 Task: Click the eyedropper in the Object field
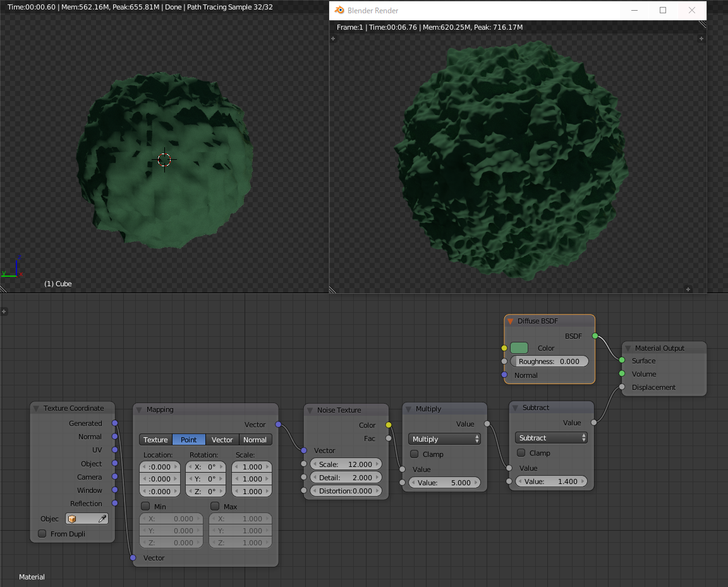(102, 519)
